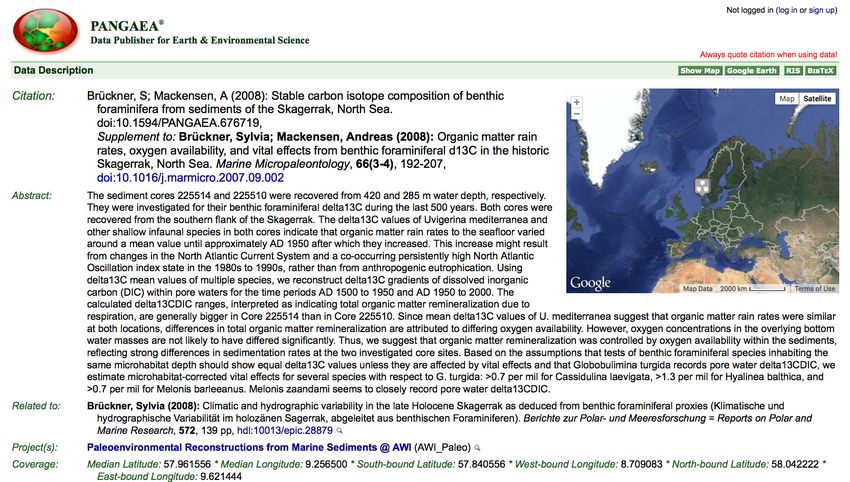Click the map marker near Skagerrak
The width and height of the screenshot is (850, 482).
click(702, 187)
